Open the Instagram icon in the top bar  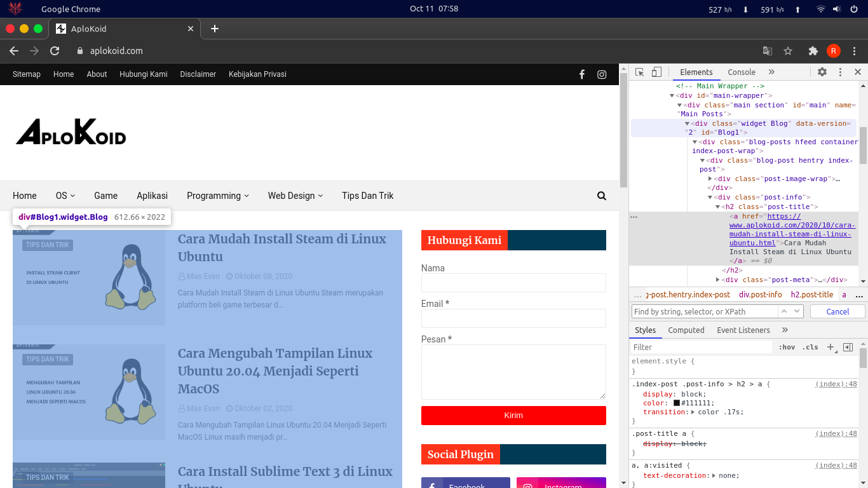pos(602,74)
